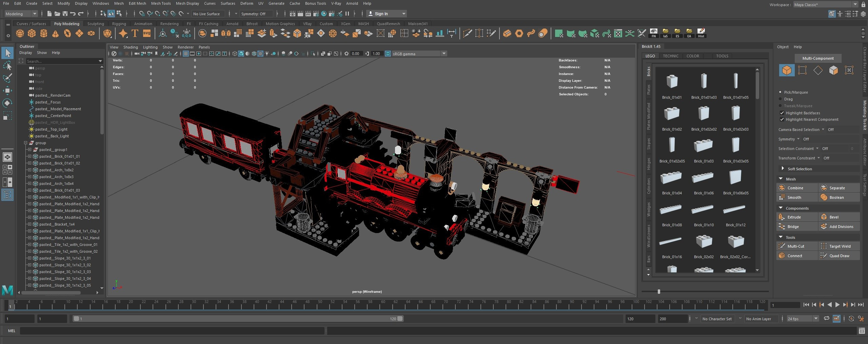Open the Modeling menu set dropdown

21,14
